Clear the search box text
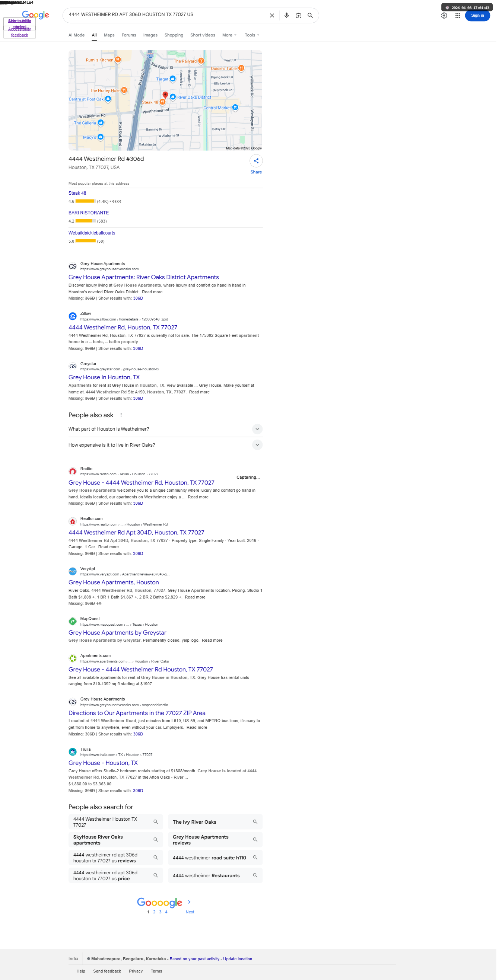502x980 pixels. point(272,16)
